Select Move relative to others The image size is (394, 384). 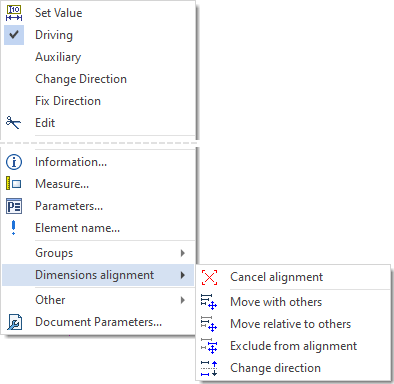click(x=293, y=324)
